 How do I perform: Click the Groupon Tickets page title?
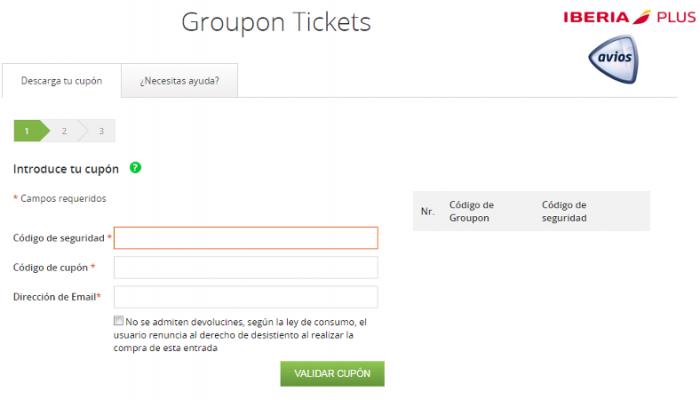pos(276,22)
